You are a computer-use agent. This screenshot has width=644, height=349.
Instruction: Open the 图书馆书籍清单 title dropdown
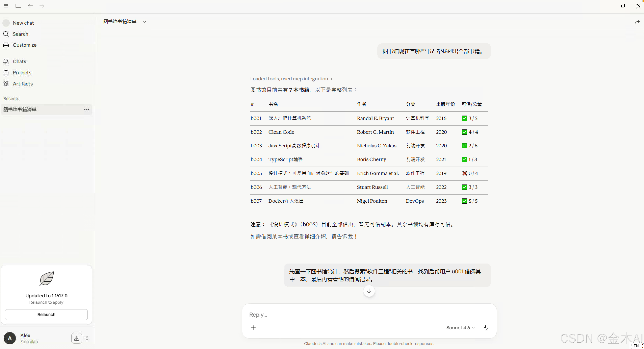coord(144,21)
